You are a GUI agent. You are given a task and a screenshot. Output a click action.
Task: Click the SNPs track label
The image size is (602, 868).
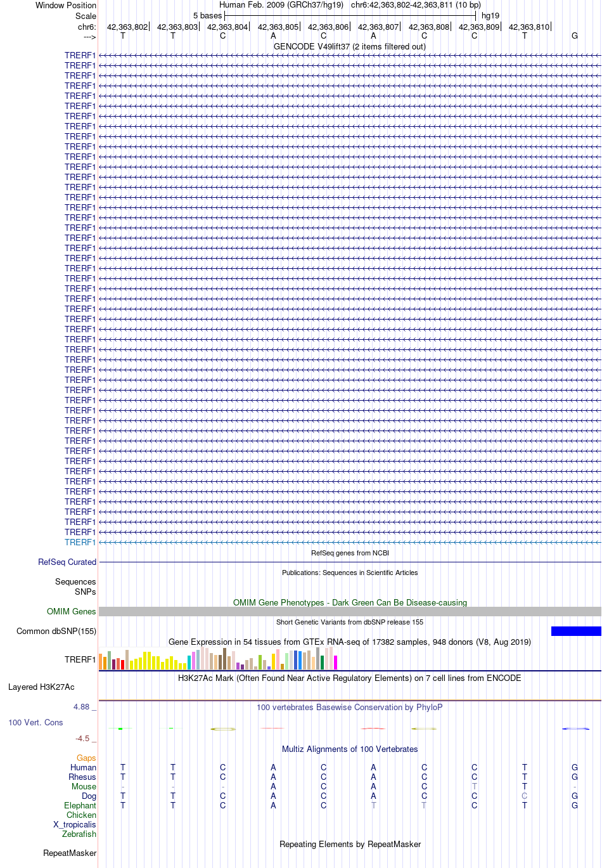coord(86,592)
